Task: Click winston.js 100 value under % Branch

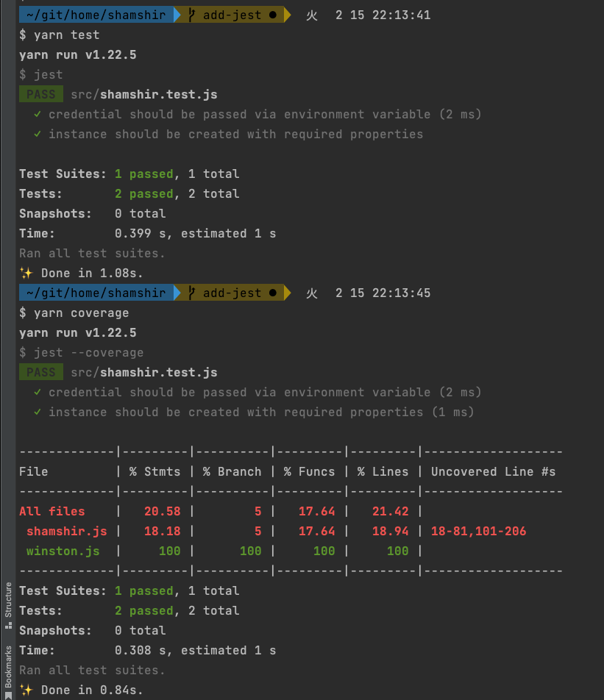Action: [251, 551]
